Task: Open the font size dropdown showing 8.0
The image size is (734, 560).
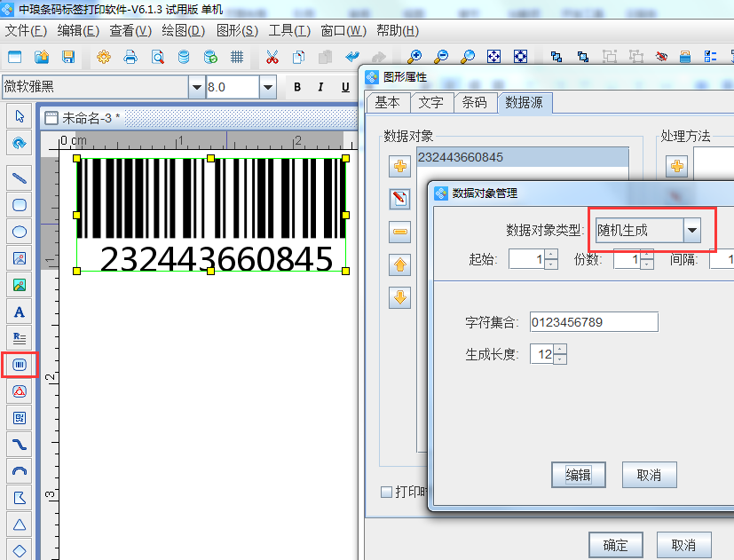Action: (x=267, y=88)
